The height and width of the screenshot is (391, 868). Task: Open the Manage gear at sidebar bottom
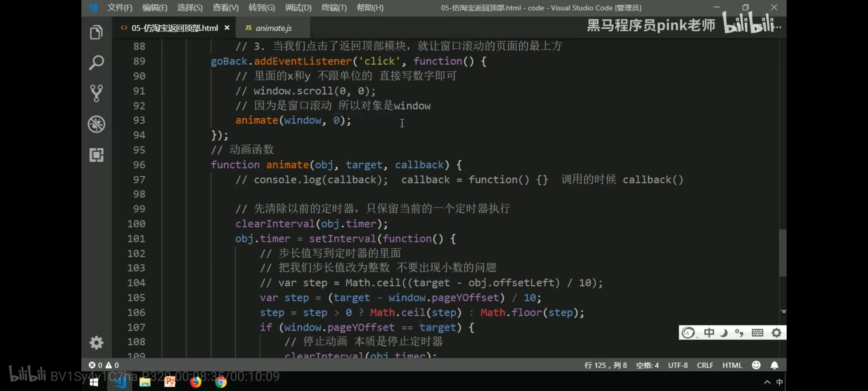[x=96, y=342]
